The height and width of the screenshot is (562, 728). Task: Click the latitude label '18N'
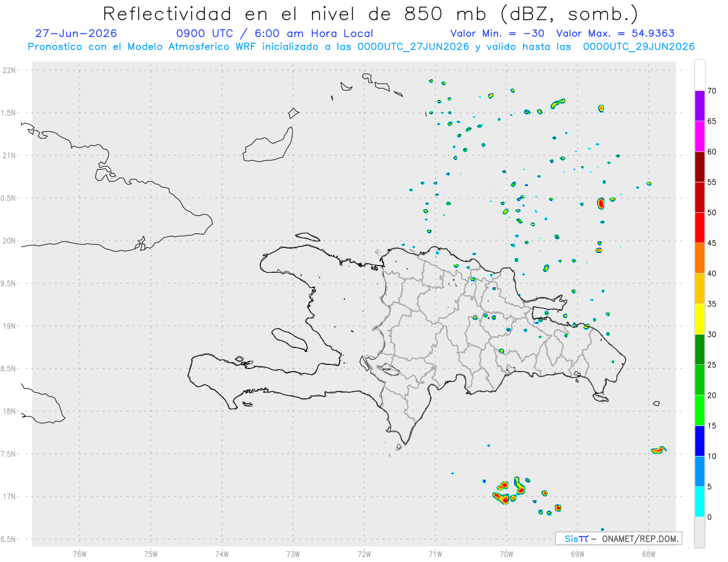(10, 411)
